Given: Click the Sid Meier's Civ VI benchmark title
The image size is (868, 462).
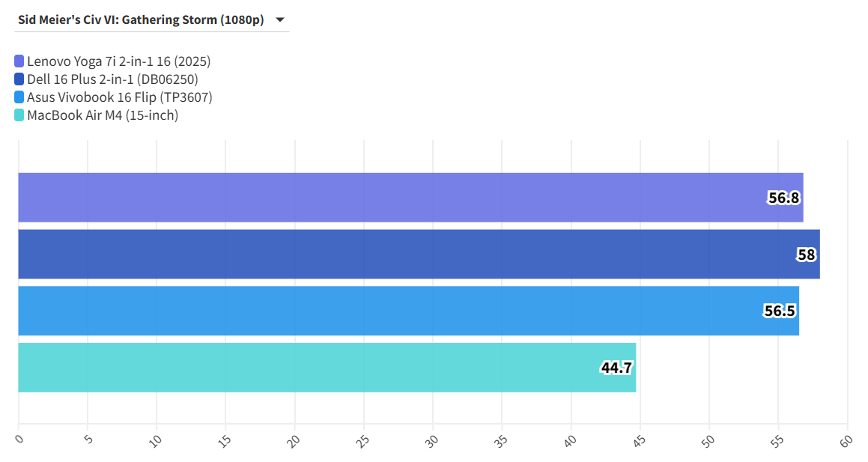Looking at the screenshot, I should click(x=141, y=20).
